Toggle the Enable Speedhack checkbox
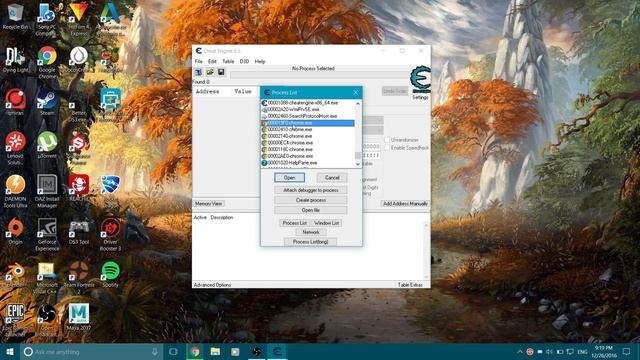The height and width of the screenshot is (360, 640). click(x=387, y=148)
